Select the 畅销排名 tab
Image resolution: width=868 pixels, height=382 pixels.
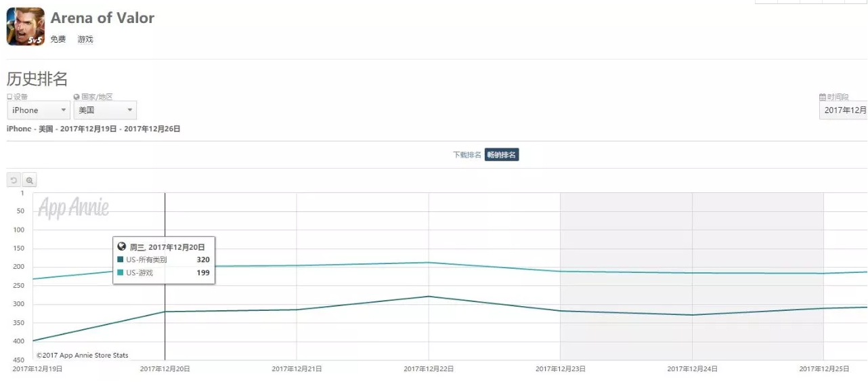click(x=502, y=155)
